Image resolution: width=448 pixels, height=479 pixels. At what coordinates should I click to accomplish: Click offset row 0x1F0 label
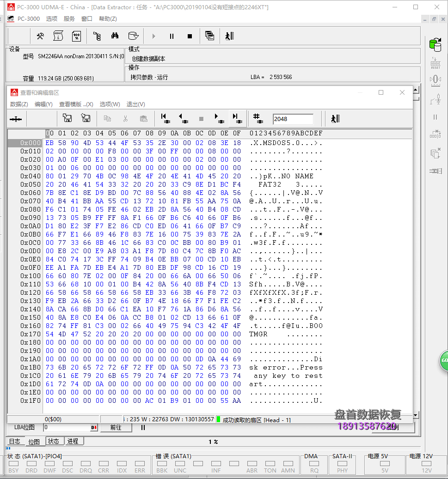[x=30, y=401]
